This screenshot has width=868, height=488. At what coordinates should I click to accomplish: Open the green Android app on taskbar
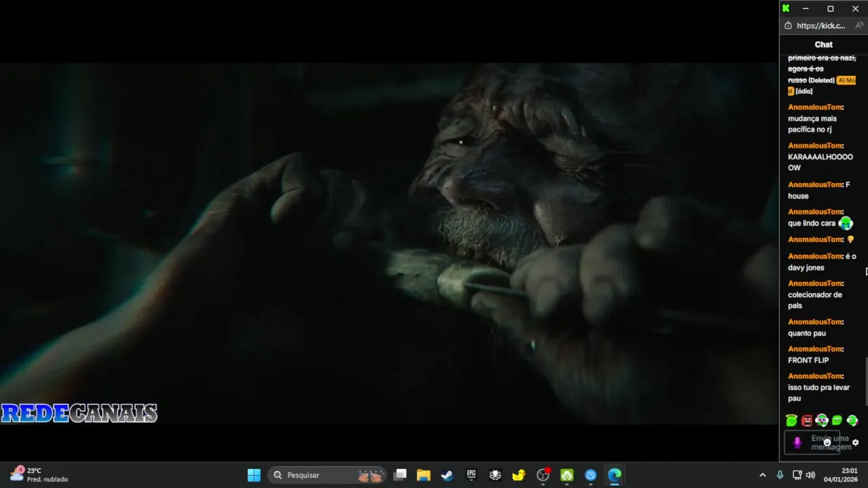[x=567, y=475]
